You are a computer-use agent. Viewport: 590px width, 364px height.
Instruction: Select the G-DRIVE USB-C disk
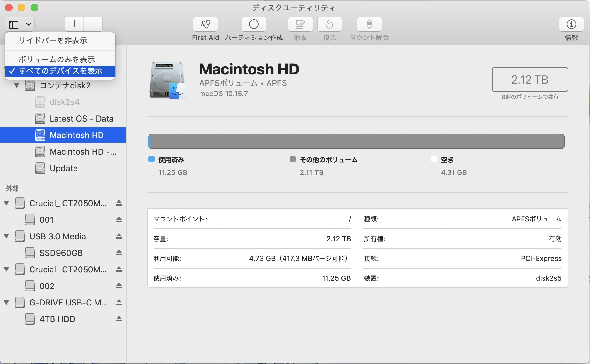(68, 303)
